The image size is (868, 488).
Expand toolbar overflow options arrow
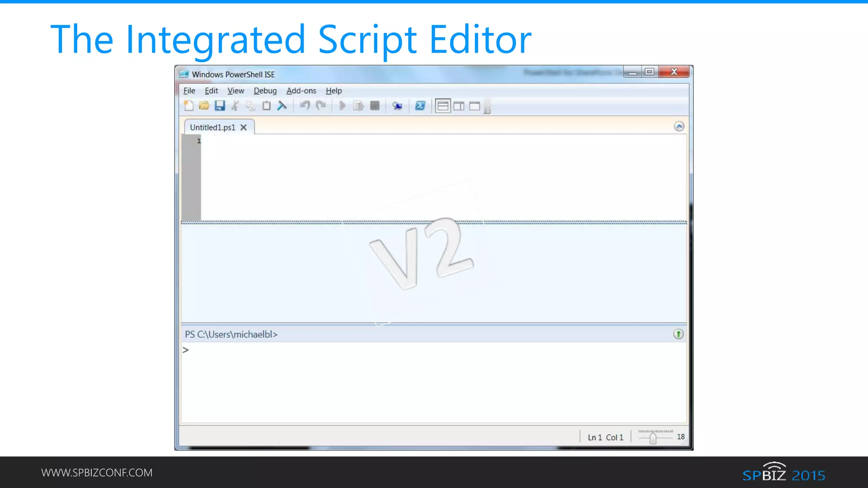pyautogui.click(x=487, y=111)
